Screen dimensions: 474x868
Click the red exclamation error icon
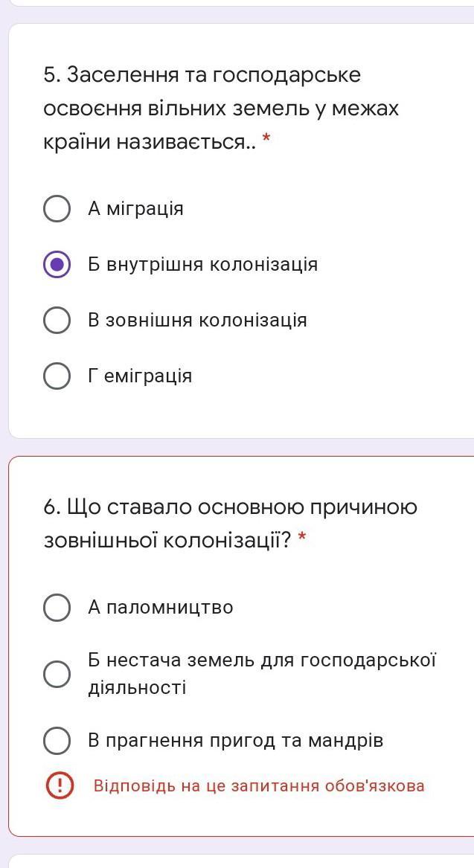point(60,785)
